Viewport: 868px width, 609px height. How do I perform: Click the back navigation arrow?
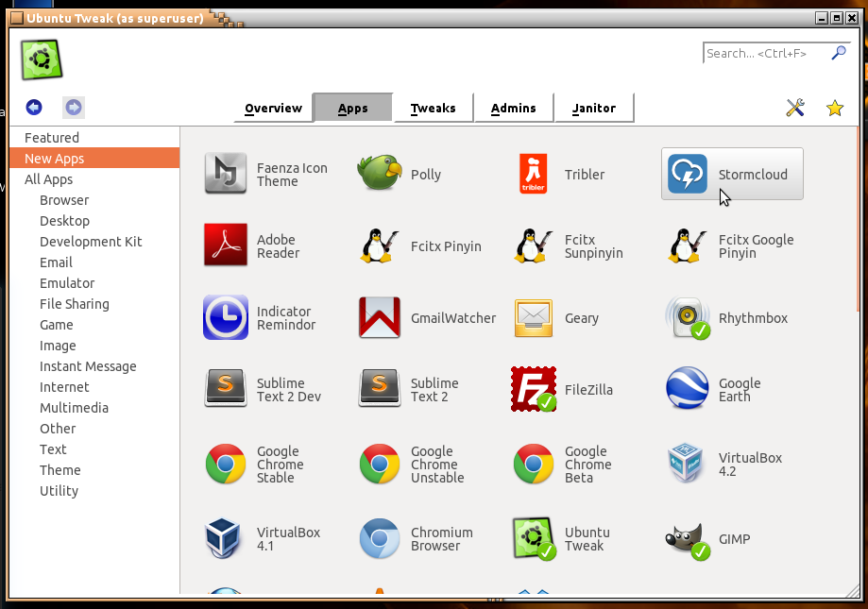point(34,107)
